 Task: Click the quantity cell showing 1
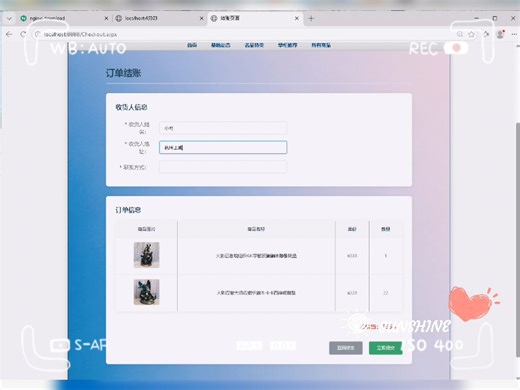(386, 256)
